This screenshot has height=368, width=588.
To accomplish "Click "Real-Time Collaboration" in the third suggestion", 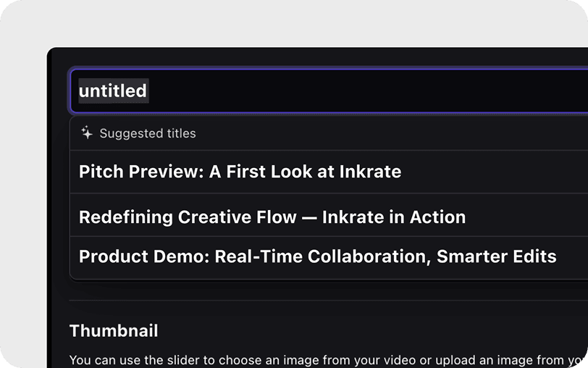I will (322, 256).
